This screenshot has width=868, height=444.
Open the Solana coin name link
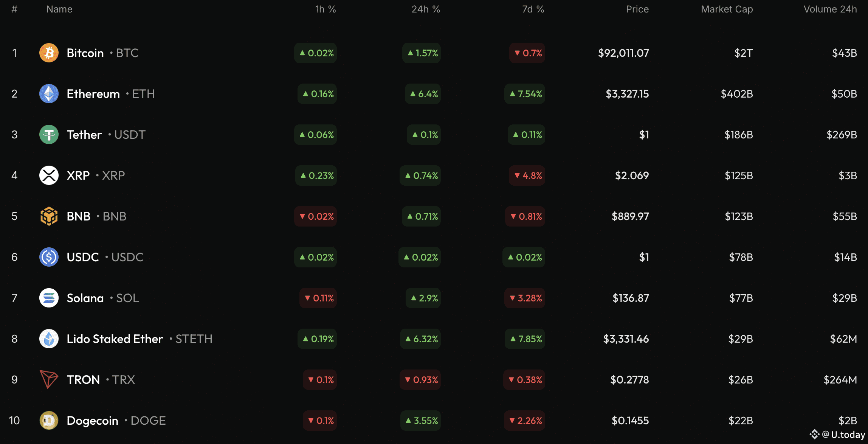point(85,298)
